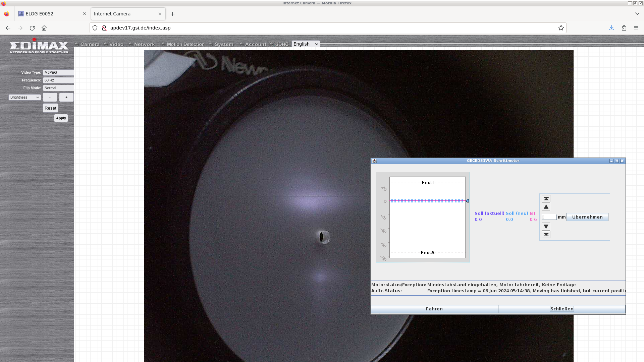Click the Reset button
This screenshot has width=644, height=362.
(50, 108)
